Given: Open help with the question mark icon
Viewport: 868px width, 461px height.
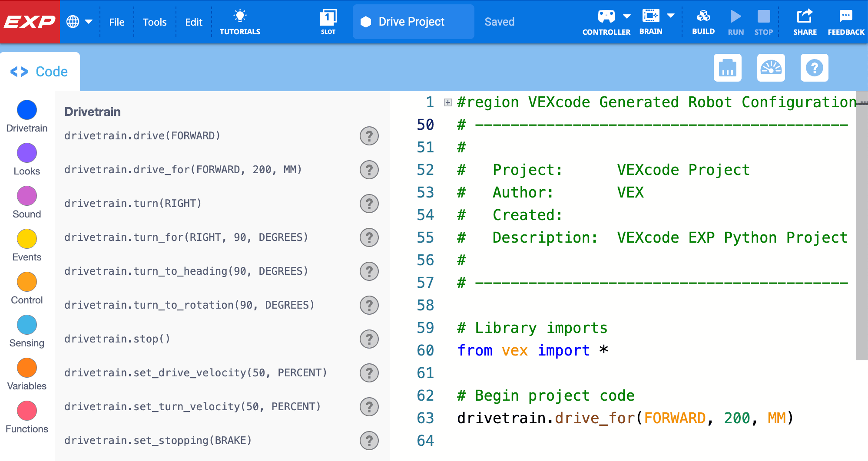Looking at the screenshot, I should (x=815, y=68).
